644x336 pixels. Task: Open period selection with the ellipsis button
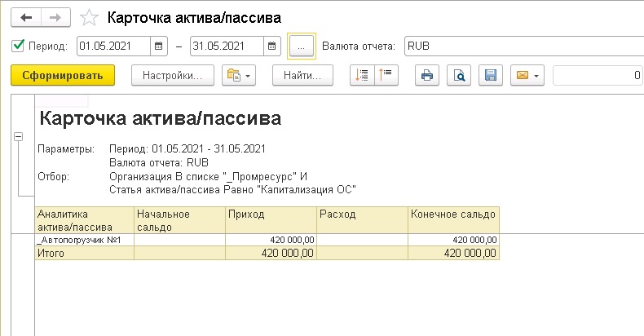point(302,46)
